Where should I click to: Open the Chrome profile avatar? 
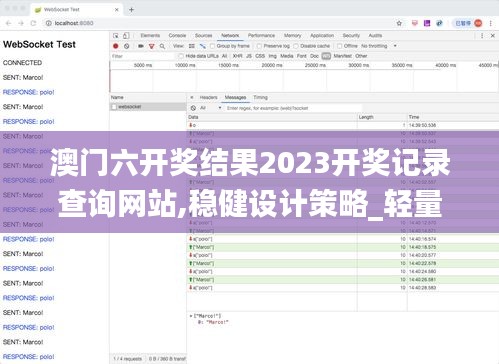(x=478, y=23)
